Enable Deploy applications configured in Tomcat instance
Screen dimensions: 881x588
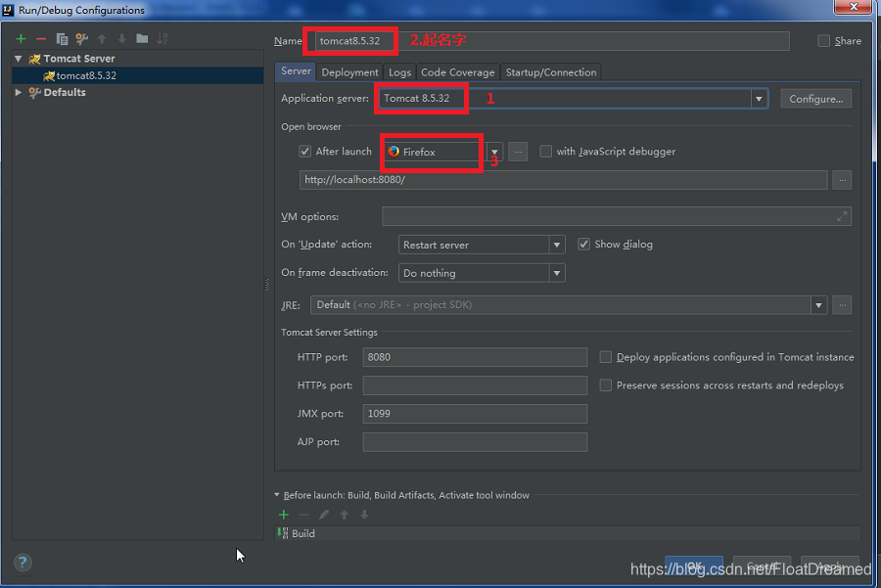pyautogui.click(x=605, y=357)
